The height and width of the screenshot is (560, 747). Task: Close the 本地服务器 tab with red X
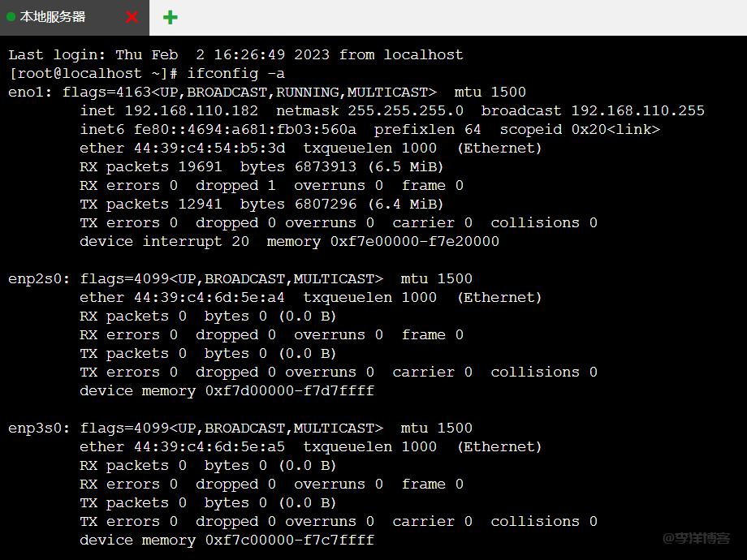pos(132,17)
